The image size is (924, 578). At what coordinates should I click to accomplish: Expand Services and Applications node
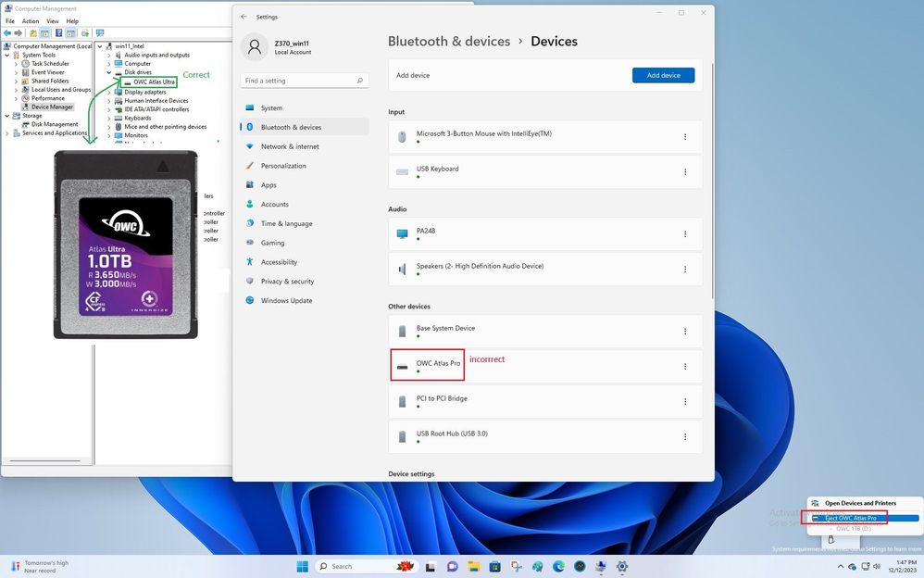pos(7,133)
